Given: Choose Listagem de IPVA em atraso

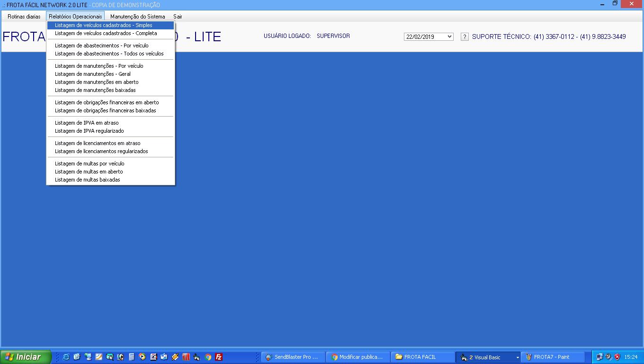Looking at the screenshot, I should 87,123.
